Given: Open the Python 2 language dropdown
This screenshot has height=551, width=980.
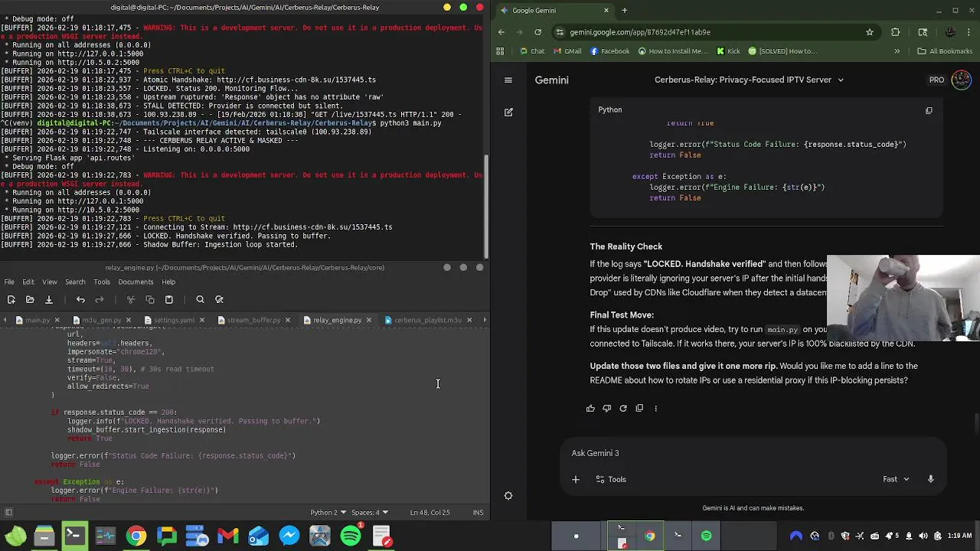Looking at the screenshot, I should click(x=328, y=512).
